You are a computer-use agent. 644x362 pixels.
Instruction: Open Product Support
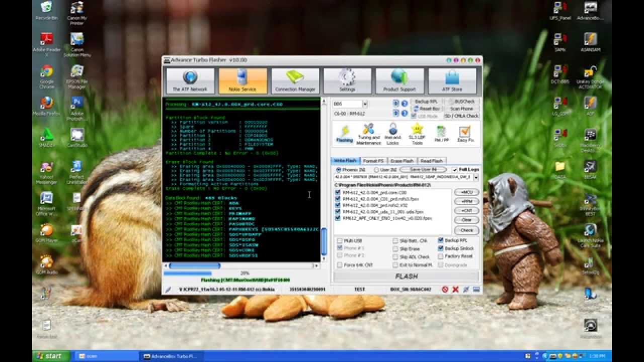click(399, 81)
